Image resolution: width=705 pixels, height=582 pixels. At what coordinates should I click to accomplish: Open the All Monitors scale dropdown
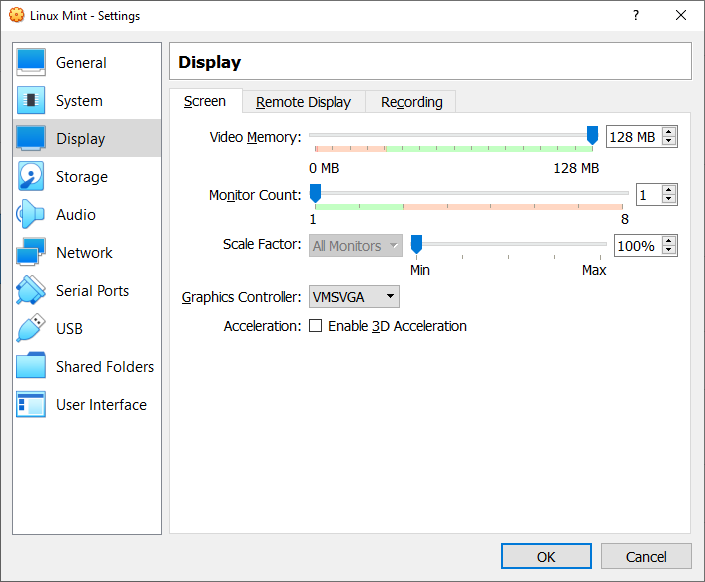355,246
